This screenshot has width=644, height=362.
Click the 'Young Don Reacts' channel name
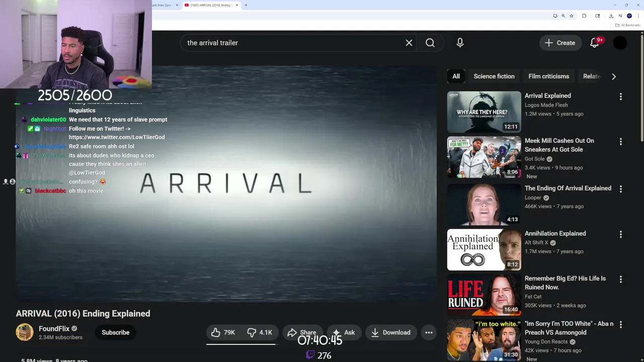(x=546, y=342)
